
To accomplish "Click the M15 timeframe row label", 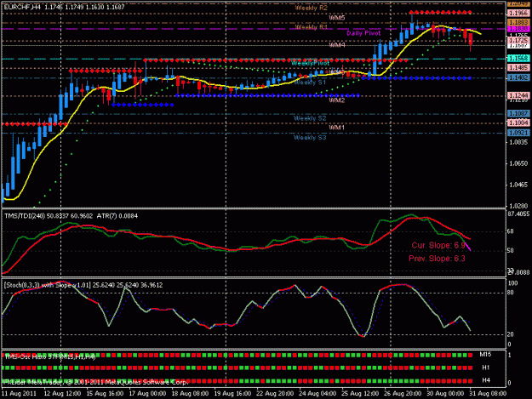I will (x=485, y=355).
